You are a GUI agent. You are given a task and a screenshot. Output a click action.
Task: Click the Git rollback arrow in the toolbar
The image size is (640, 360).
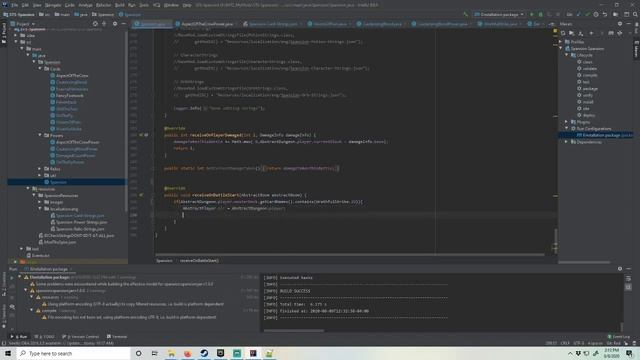605,14
